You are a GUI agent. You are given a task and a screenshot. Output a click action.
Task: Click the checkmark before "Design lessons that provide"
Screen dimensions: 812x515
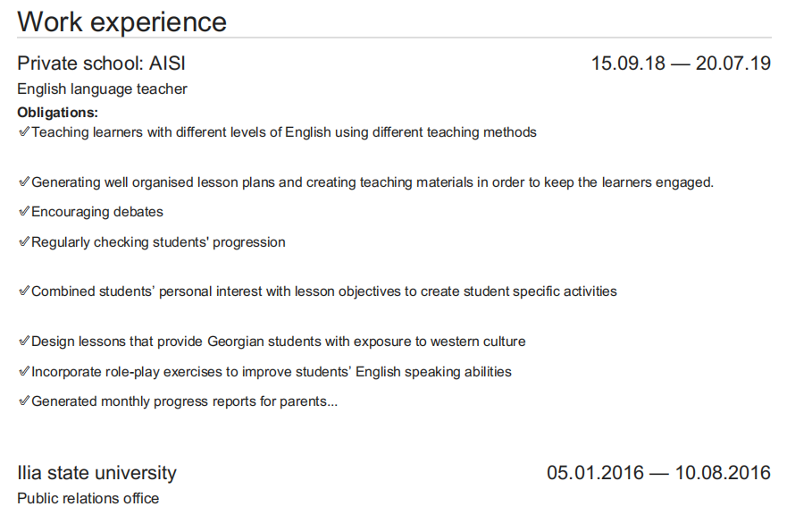24,342
